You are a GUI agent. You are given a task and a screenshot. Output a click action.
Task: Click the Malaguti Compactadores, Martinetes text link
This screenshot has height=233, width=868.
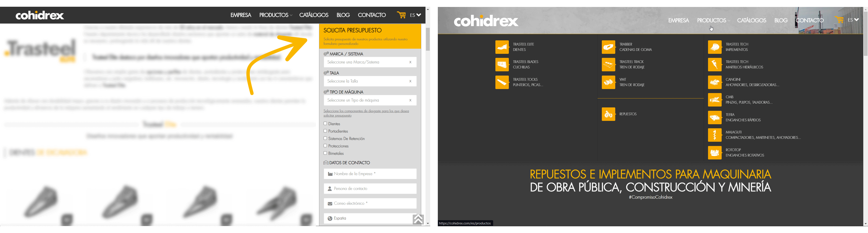point(763,135)
